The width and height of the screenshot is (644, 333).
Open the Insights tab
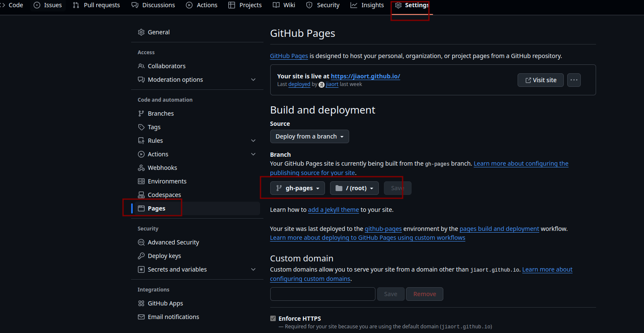click(367, 5)
